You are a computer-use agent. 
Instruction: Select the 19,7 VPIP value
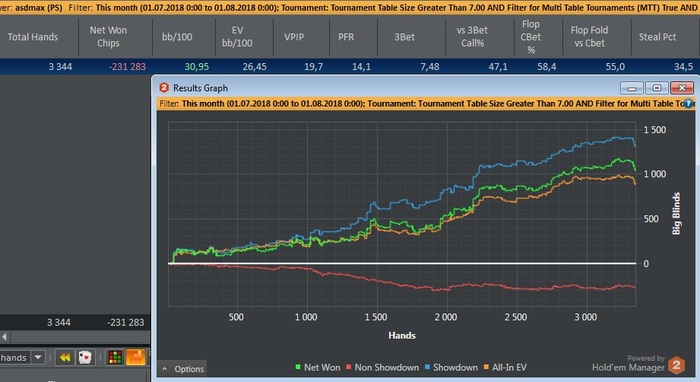point(313,67)
